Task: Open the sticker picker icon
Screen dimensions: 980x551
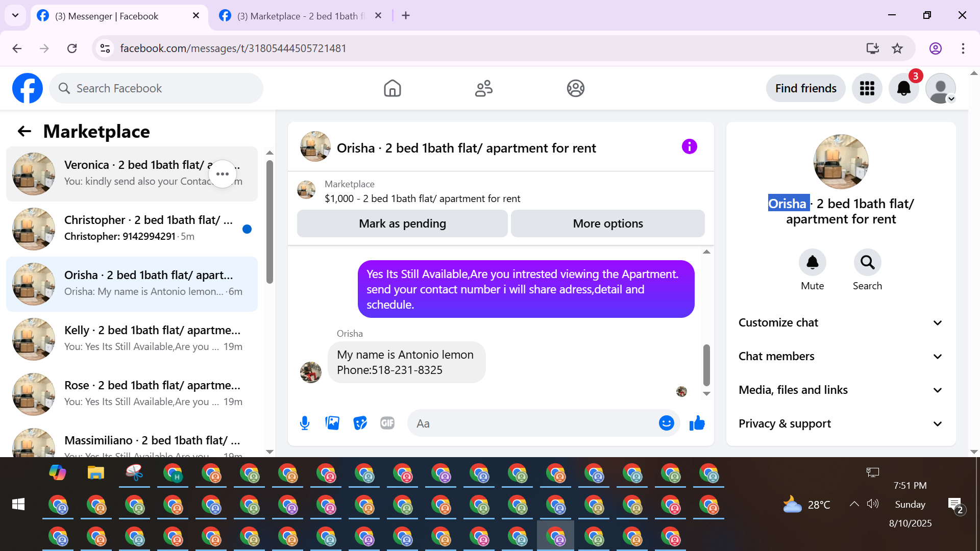Action: coord(360,423)
